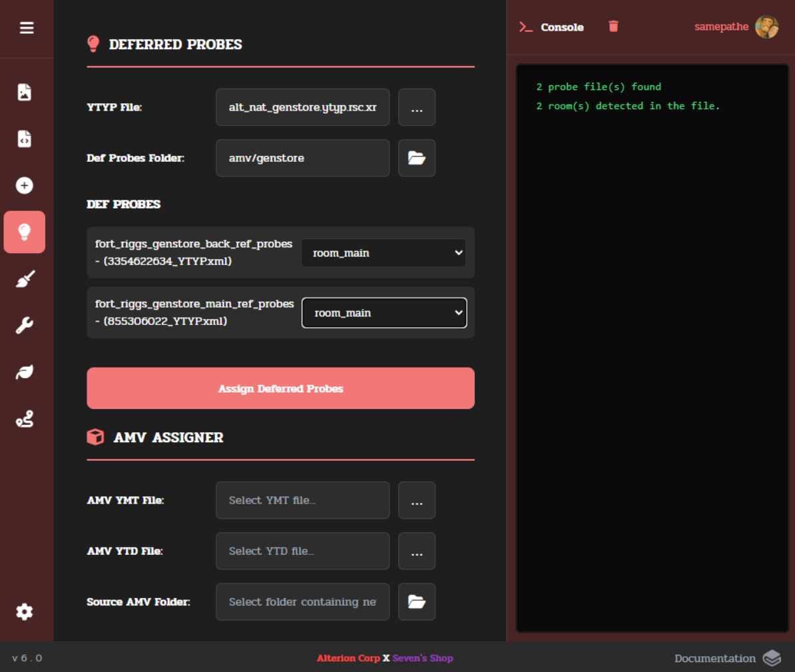
Task: Browse for Def Probes Folder
Action: click(x=417, y=158)
